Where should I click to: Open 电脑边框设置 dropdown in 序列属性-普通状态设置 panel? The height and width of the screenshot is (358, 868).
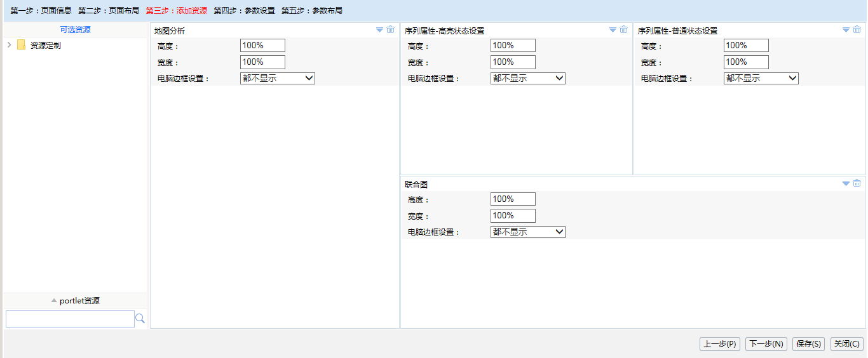(x=761, y=78)
